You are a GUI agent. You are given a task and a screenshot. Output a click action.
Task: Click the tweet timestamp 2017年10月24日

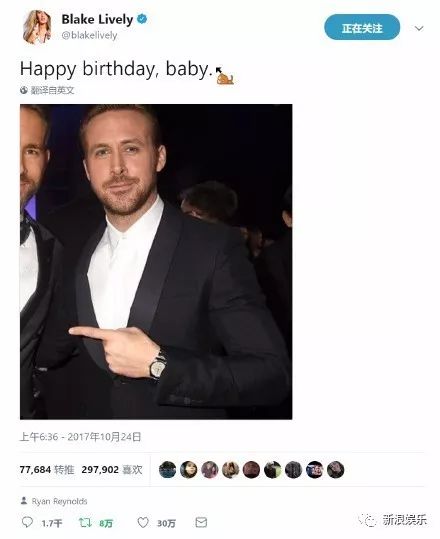104,437
